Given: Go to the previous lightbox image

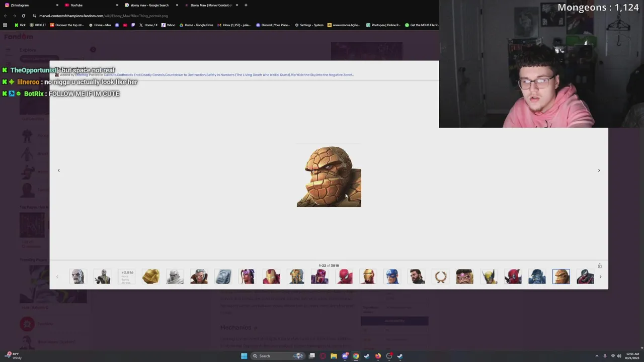Looking at the screenshot, I should point(58,170).
